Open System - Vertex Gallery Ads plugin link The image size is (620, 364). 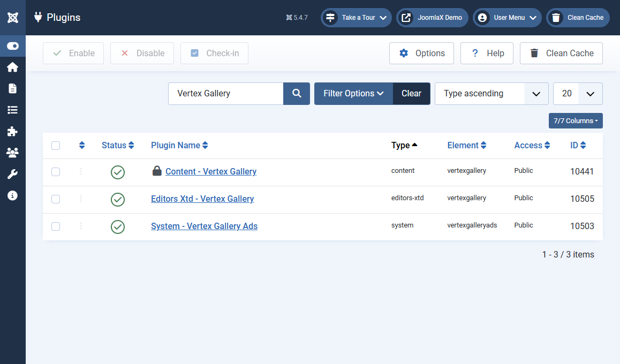(x=204, y=226)
